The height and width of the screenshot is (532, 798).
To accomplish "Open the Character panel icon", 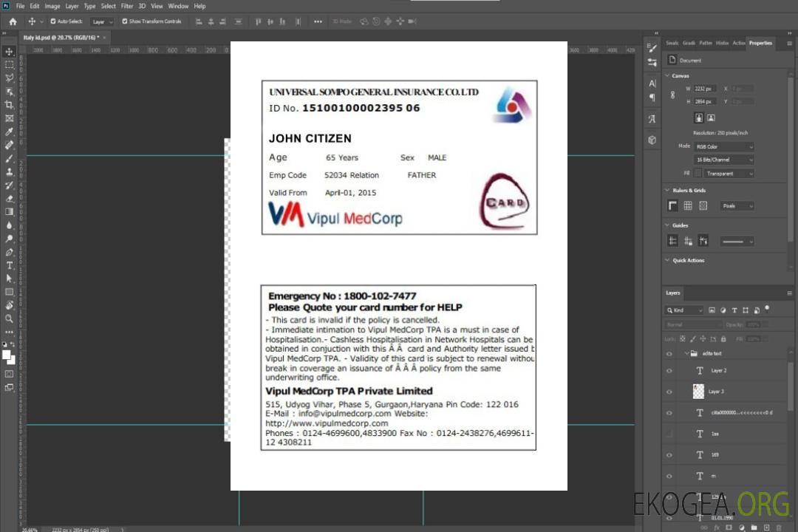I will point(652,83).
